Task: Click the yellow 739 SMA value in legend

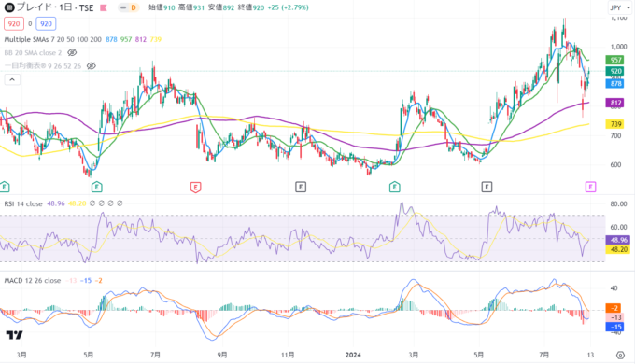Action: [x=156, y=39]
